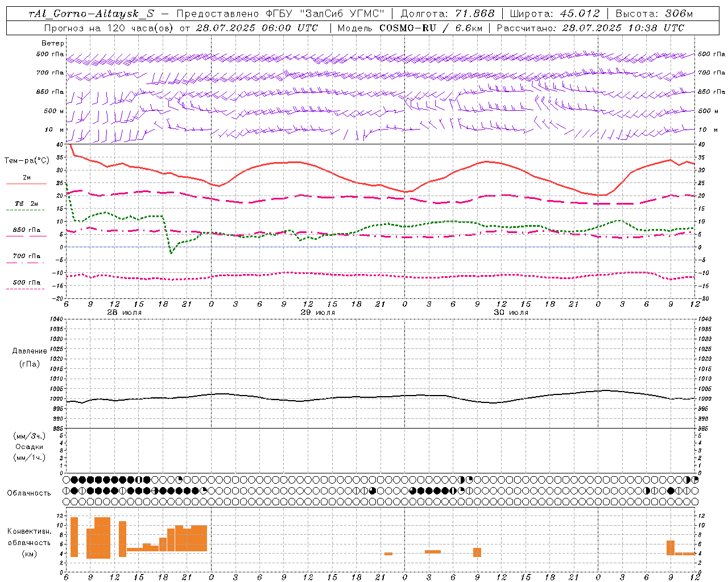The image size is (728, 582).
Task: Click the solid line sample under '2м' legend
Action: [x=26, y=184]
